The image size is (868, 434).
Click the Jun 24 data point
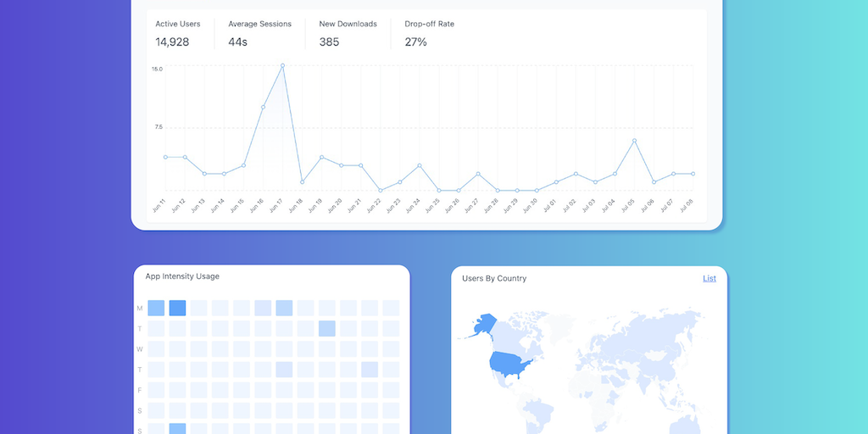(x=420, y=165)
